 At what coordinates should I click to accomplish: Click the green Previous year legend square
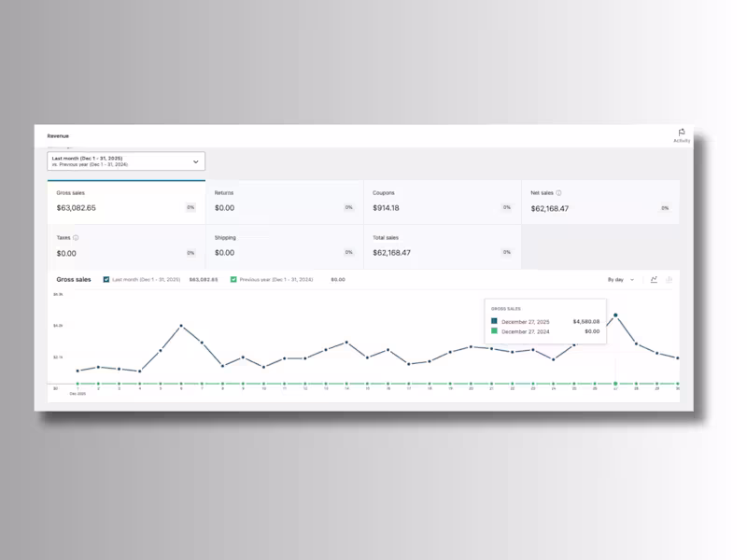point(234,279)
